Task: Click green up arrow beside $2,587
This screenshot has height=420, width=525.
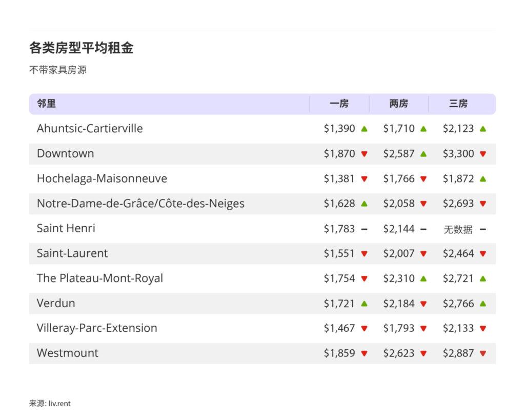Action: [x=423, y=154]
